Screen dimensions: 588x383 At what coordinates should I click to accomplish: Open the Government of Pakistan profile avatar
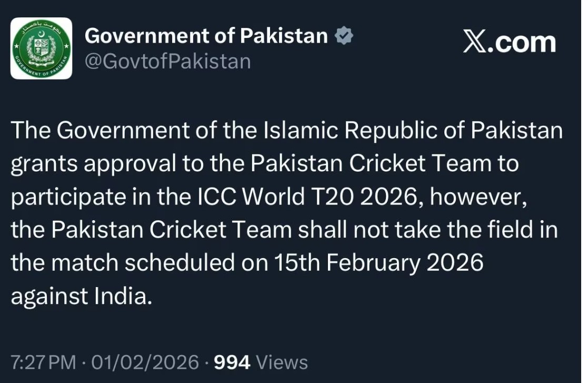pos(42,48)
